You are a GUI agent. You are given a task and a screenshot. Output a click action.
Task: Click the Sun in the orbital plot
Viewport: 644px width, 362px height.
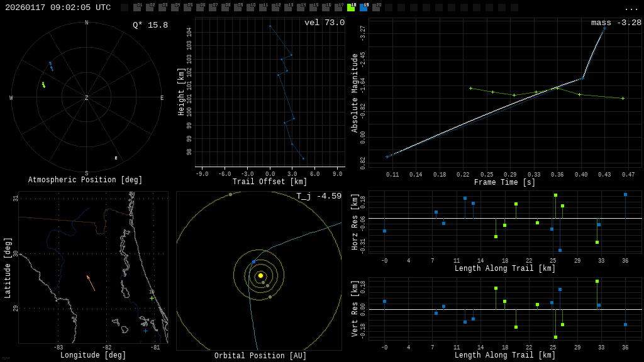click(x=260, y=275)
